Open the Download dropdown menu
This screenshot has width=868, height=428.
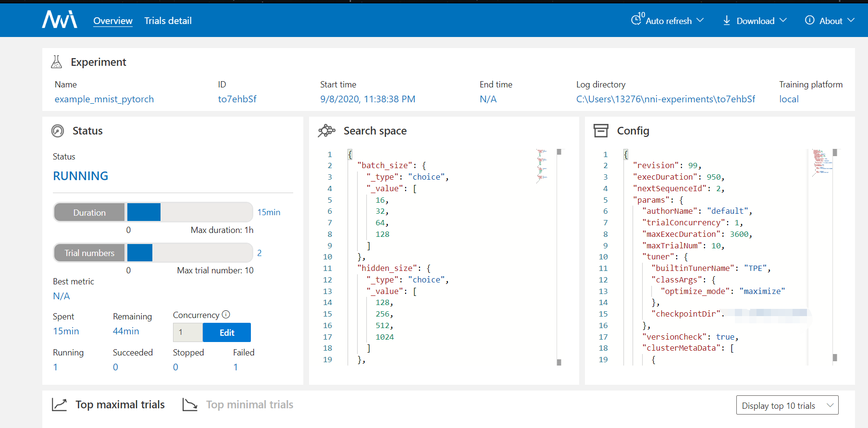[755, 20]
